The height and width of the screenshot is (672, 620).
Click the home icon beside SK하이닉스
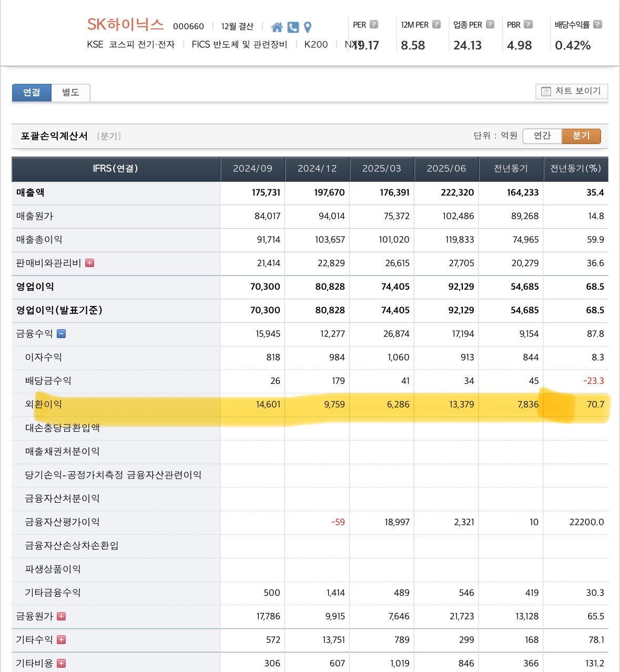coord(277,27)
